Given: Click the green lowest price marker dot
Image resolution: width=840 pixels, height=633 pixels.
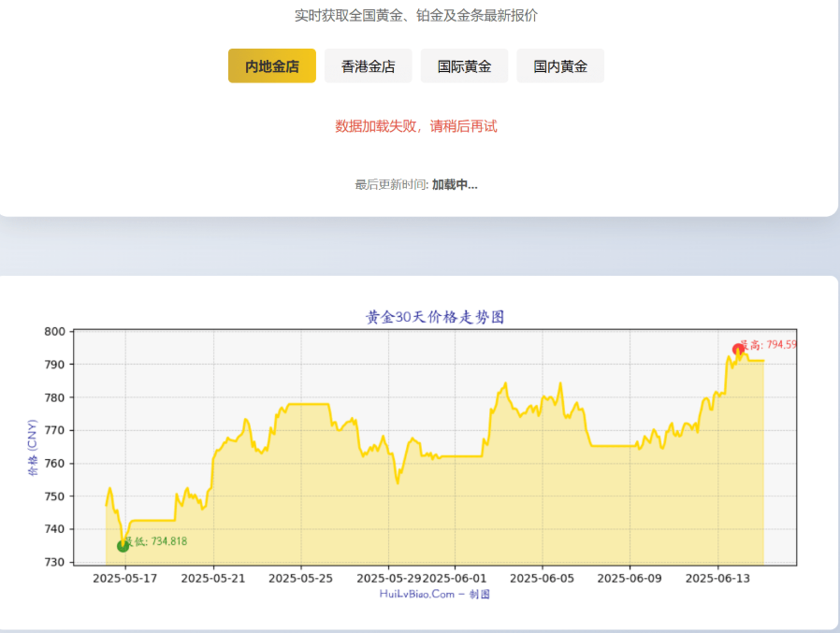Looking at the screenshot, I should click(x=123, y=546).
